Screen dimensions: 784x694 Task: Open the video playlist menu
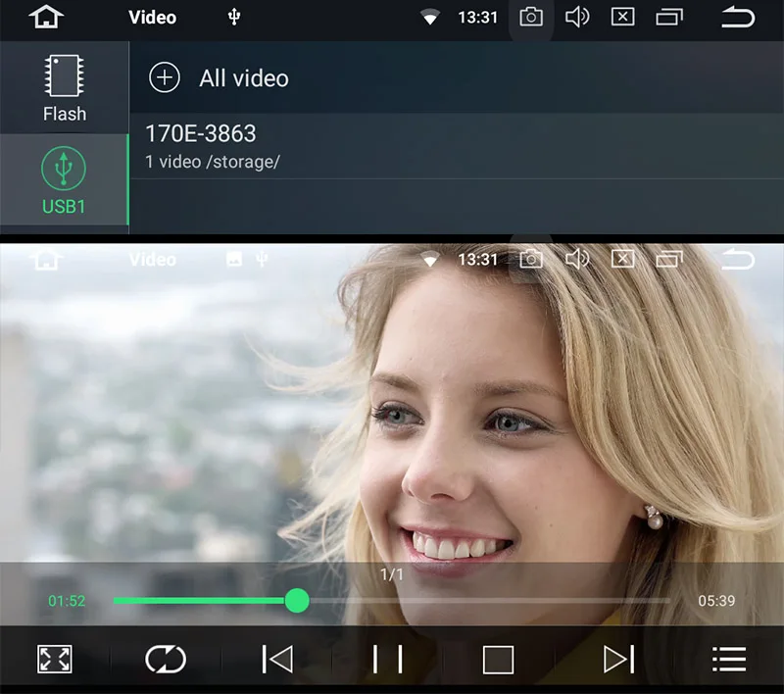[x=729, y=659]
